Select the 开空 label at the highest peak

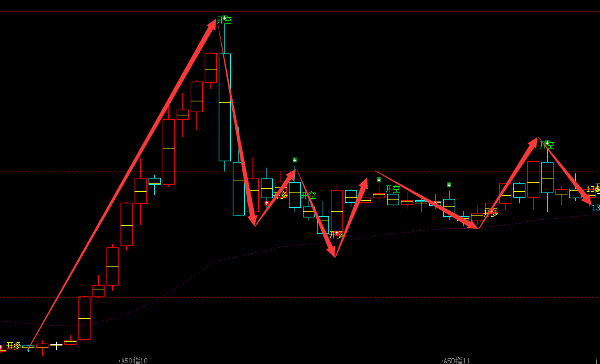click(224, 21)
